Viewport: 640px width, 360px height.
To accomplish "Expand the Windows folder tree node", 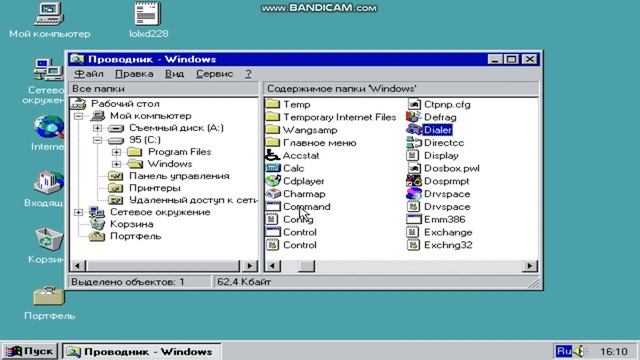I will point(116,164).
